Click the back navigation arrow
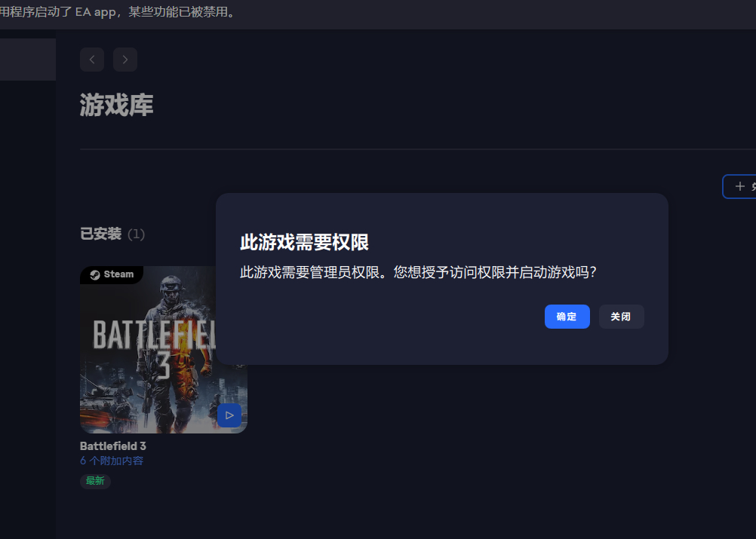The width and height of the screenshot is (756, 539). [92, 60]
